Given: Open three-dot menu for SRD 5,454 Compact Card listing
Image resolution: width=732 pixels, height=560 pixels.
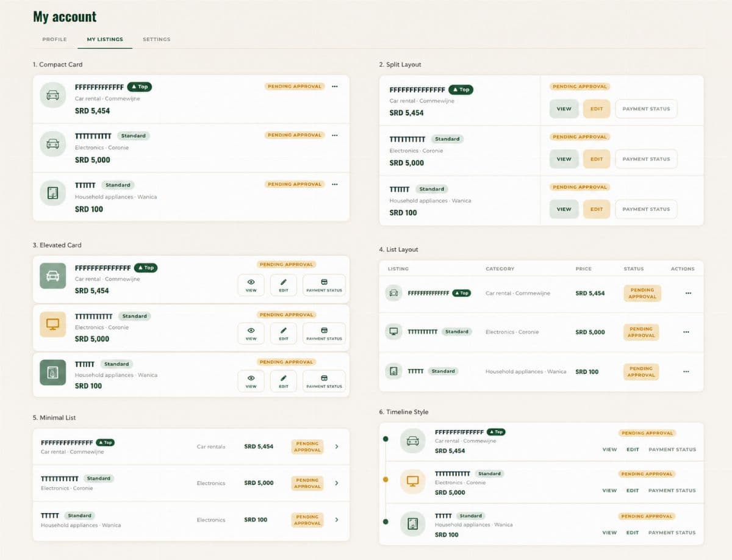Looking at the screenshot, I should (x=334, y=87).
